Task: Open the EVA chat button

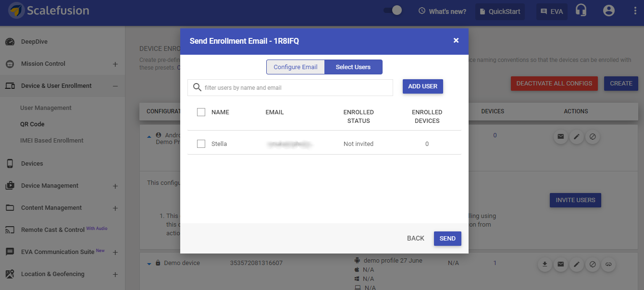Action: pos(552,12)
